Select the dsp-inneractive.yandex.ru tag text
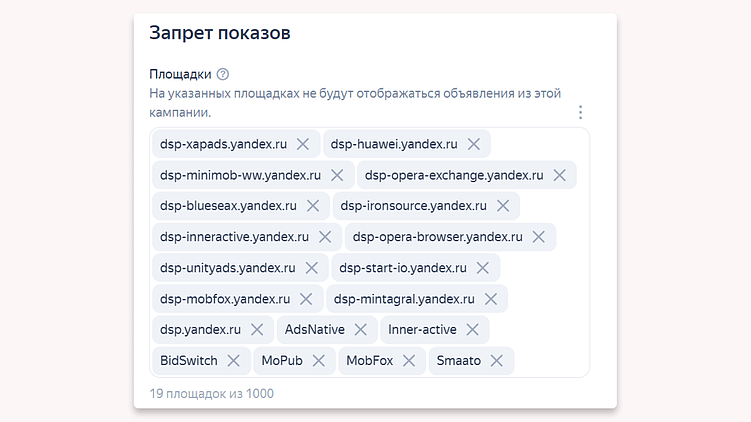Viewport: 751px width, 422px height. pyautogui.click(x=234, y=237)
